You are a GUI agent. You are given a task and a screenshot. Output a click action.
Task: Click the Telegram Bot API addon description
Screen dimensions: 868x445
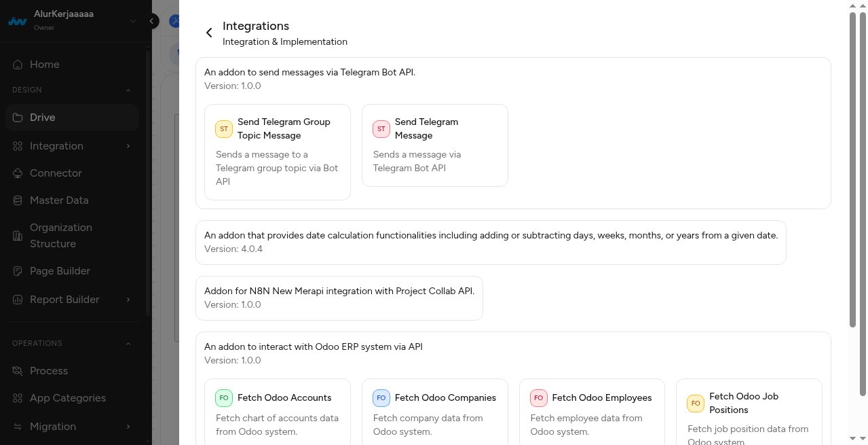pyautogui.click(x=309, y=71)
